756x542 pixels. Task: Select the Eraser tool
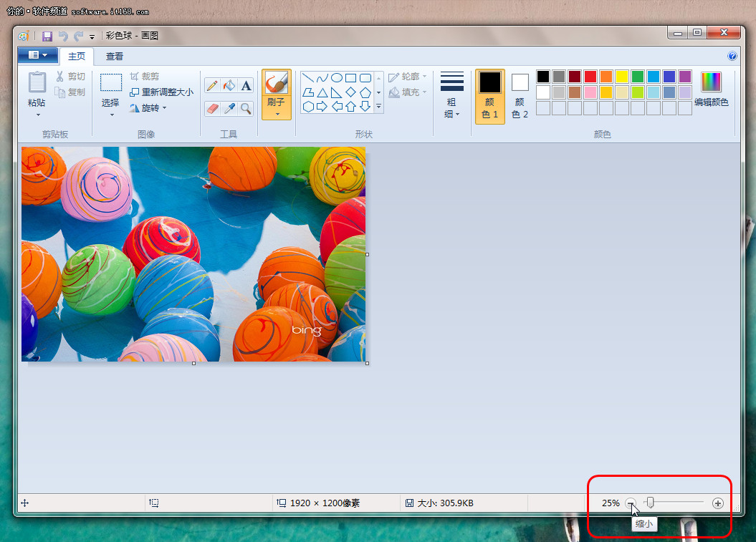212,108
